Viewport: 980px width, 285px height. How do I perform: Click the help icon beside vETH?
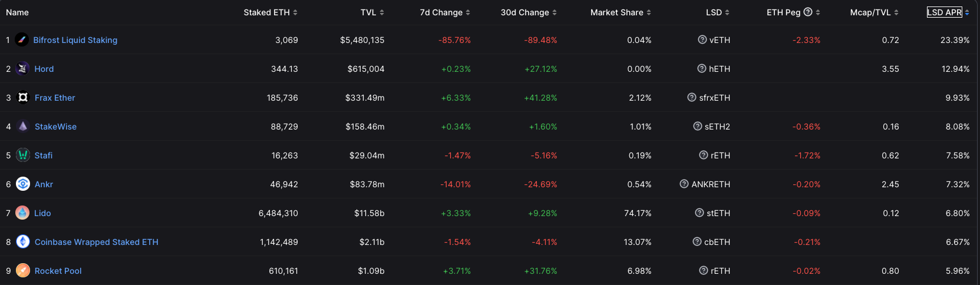702,40
